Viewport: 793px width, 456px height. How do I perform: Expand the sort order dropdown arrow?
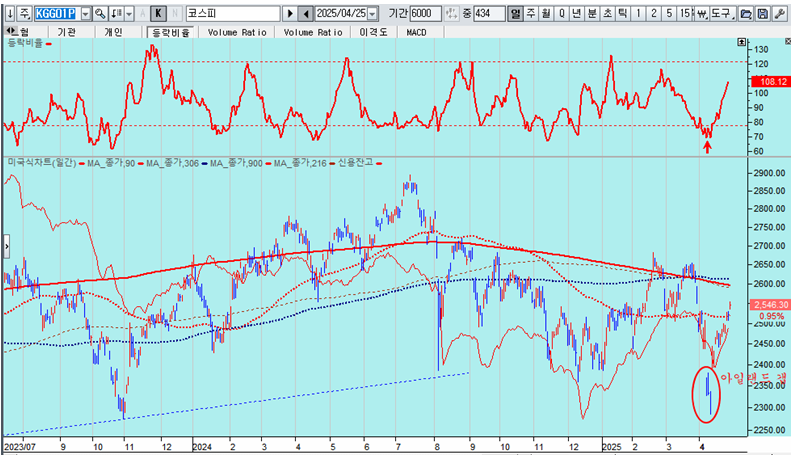tap(132, 14)
